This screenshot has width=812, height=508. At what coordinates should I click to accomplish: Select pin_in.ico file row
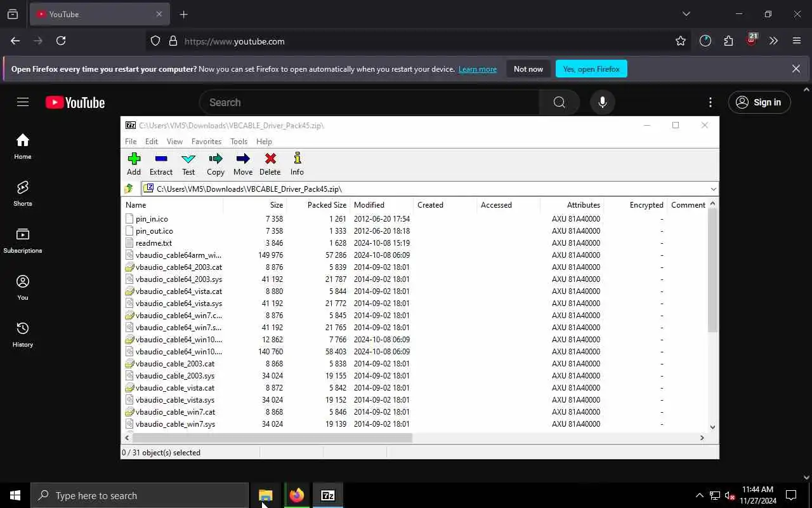(x=414, y=219)
